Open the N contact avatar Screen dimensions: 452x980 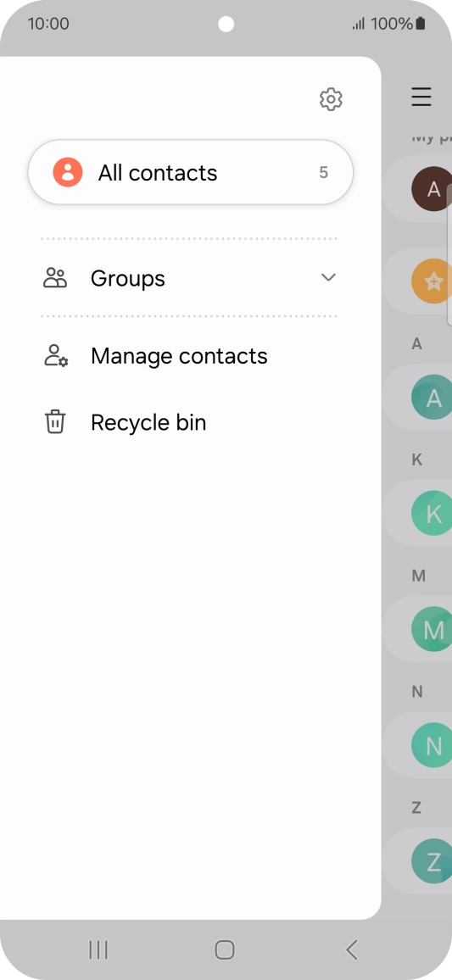coord(432,745)
